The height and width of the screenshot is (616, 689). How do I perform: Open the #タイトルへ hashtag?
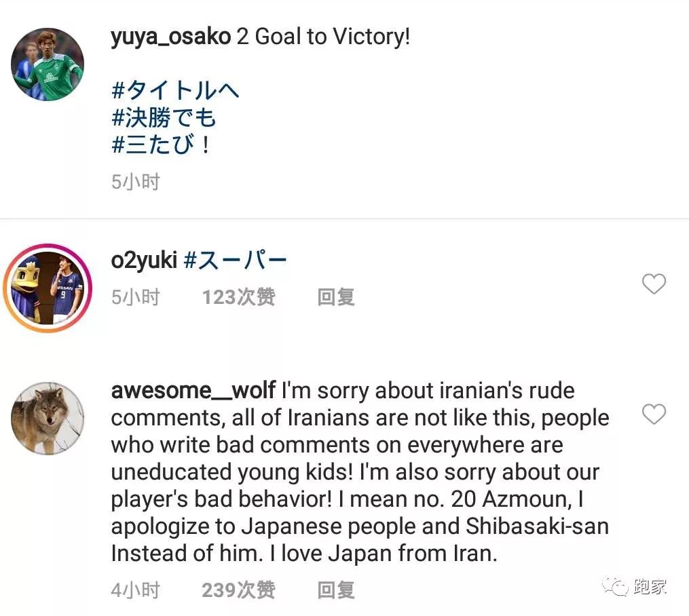175,91
